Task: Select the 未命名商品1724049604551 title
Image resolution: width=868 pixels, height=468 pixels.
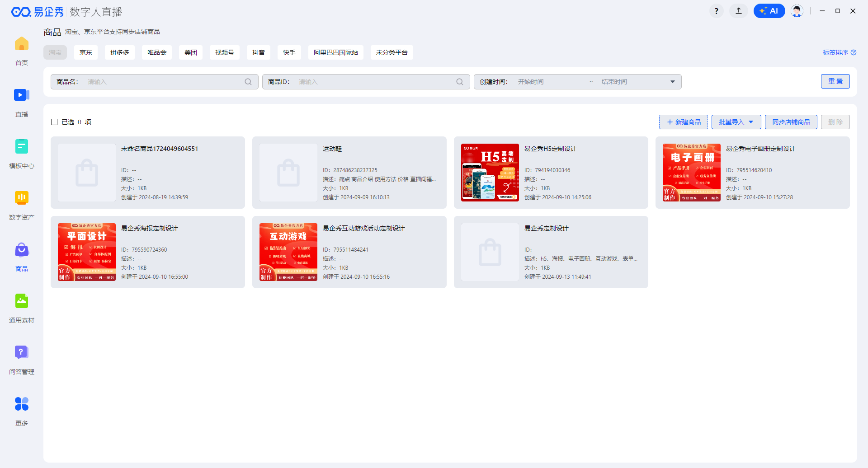Action: (160, 149)
